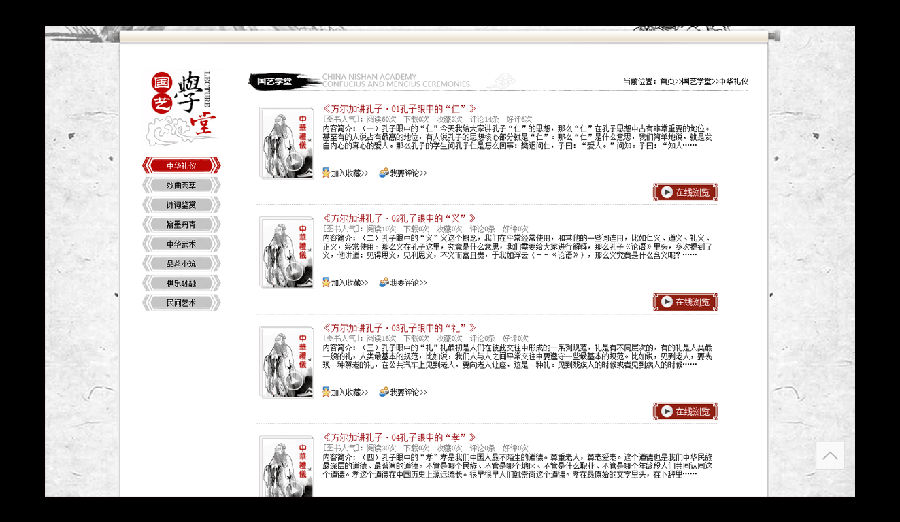
Task: Click the play icon in lecture 02's 在线浏览 button
Action: 666,301
